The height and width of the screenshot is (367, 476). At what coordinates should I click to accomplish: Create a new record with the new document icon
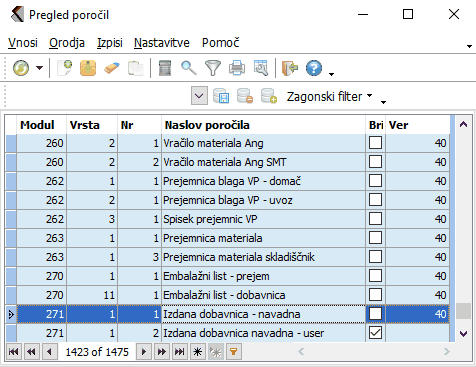[65, 68]
